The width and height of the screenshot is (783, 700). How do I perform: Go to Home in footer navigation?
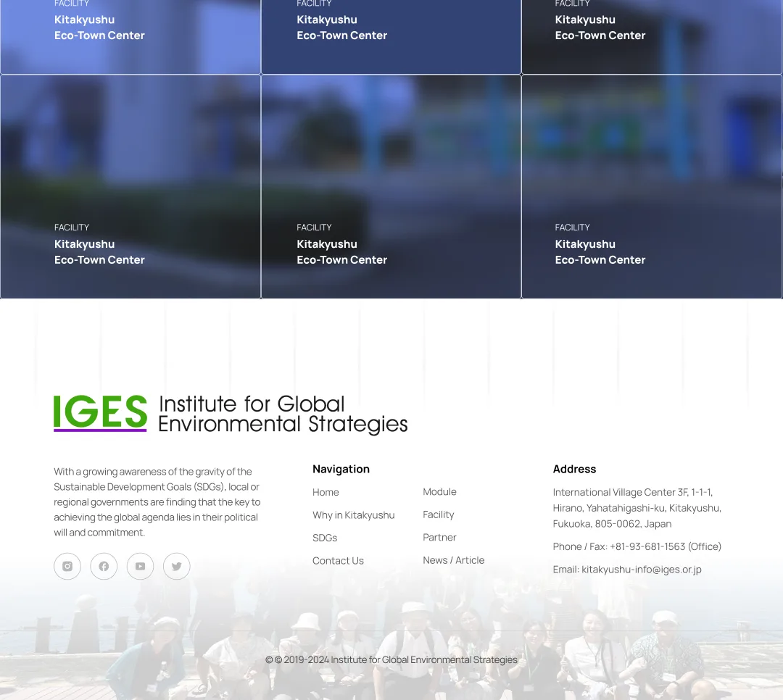pyautogui.click(x=326, y=492)
